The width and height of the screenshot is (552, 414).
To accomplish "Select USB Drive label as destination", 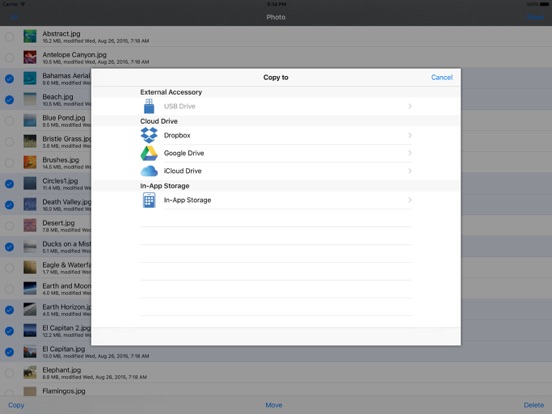I will click(x=179, y=106).
